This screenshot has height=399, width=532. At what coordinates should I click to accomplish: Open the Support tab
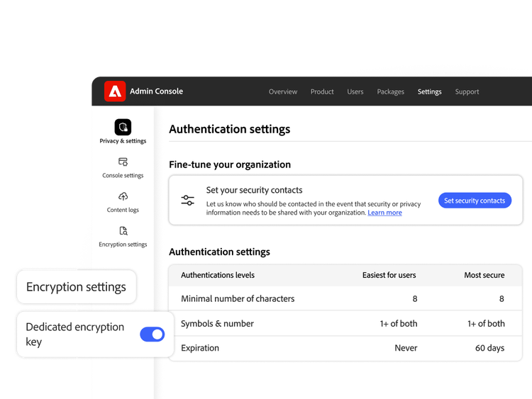pyautogui.click(x=467, y=91)
